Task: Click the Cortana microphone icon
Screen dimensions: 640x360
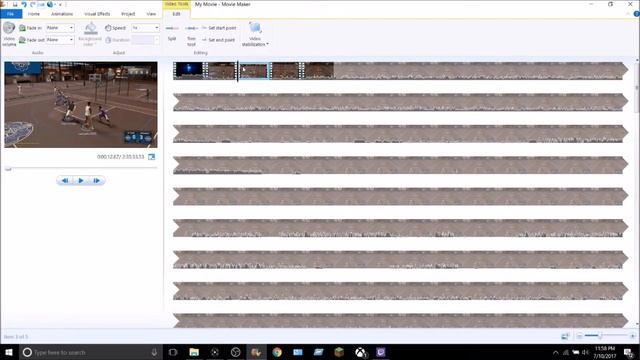Action: click(154, 352)
